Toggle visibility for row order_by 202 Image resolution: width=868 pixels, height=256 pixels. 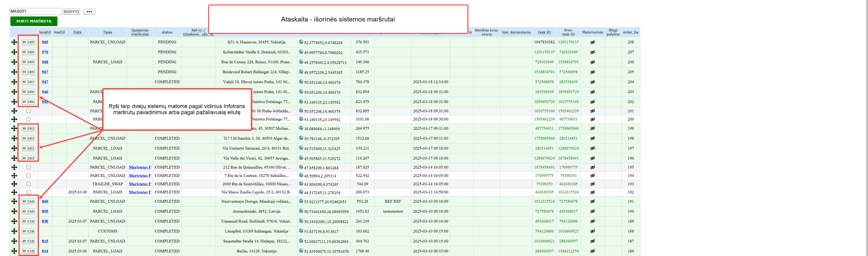click(x=592, y=102)
